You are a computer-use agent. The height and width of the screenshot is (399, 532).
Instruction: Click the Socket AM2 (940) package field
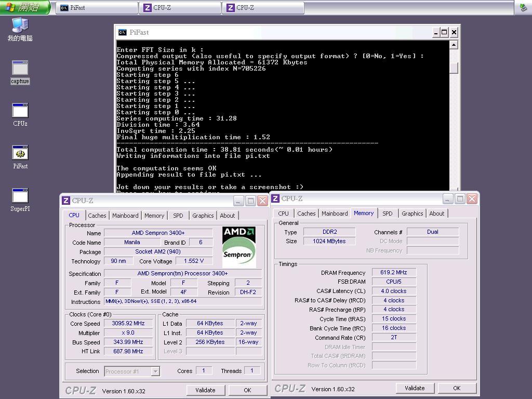pyautogui.click(x=158, y=251)
